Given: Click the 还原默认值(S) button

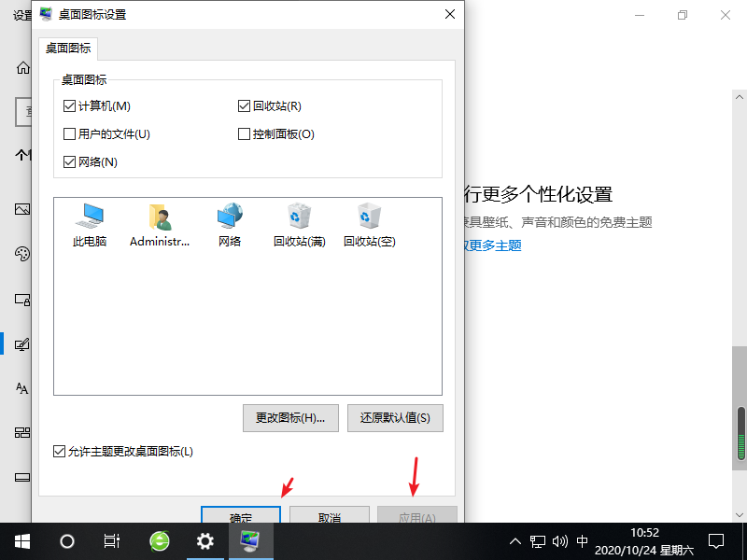Looking at the screenshot, I should pyautogui.click(x=394, y=418).
